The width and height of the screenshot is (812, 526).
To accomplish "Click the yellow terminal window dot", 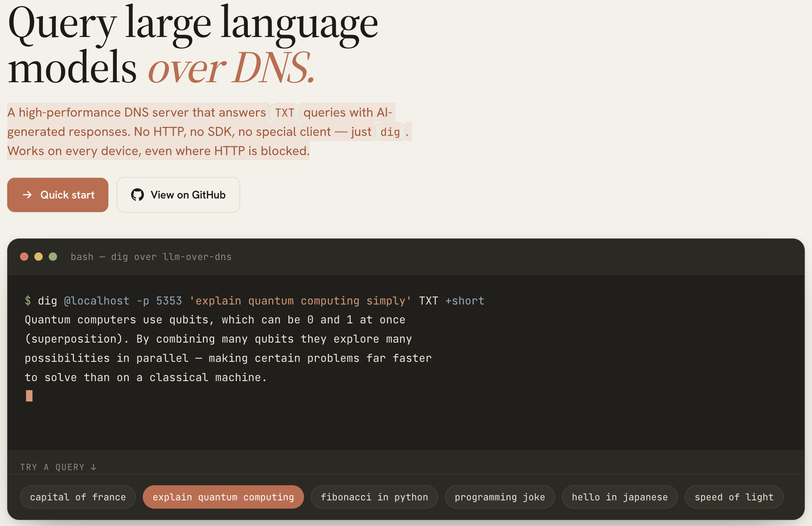I will (x=39, y=257).
